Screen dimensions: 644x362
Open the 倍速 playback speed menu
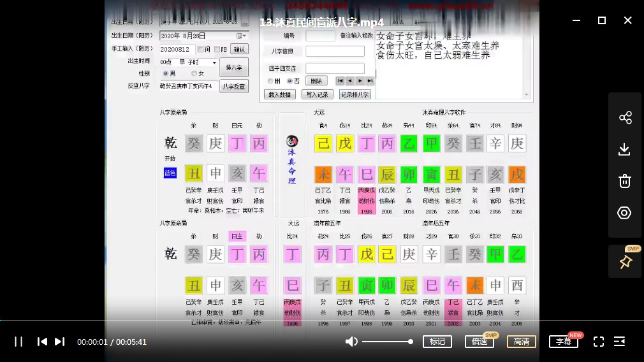[479, 342]
